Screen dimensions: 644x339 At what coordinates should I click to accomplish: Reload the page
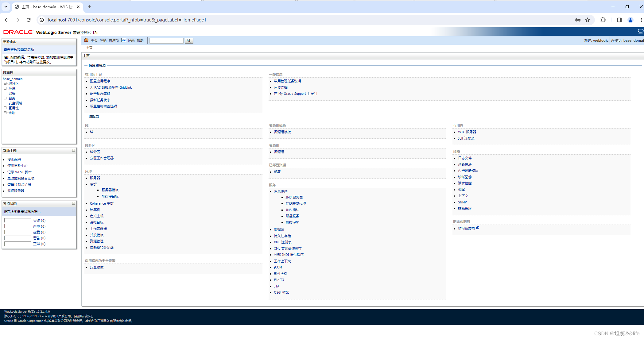coord(29,20)
